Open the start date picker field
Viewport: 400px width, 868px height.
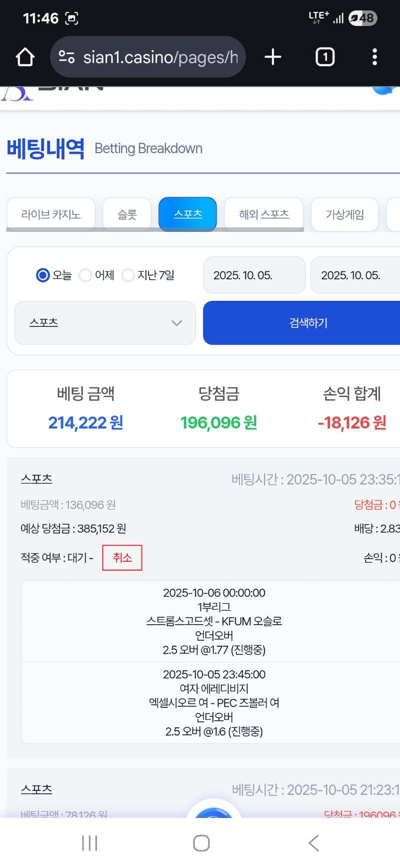(x=254, y=275)
